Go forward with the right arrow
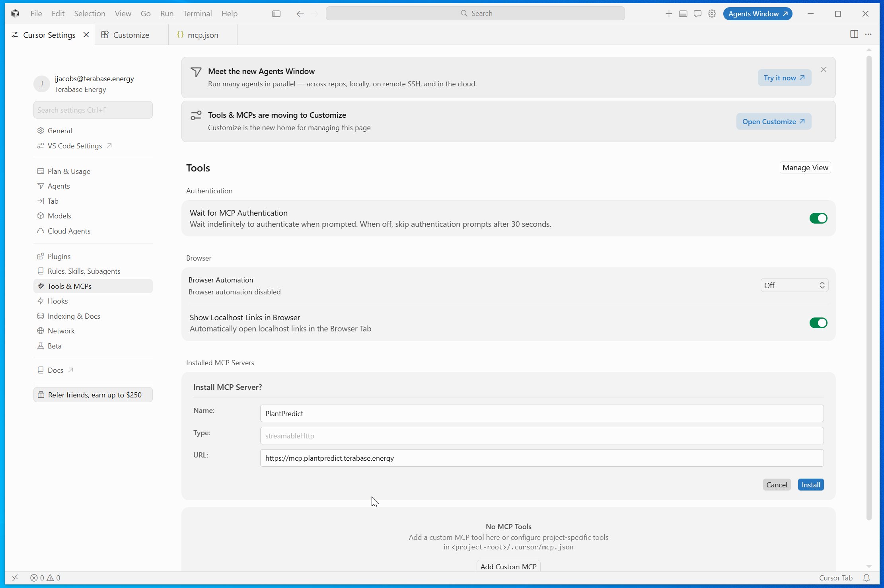884x588 pixels. click(x=315, y=14)
